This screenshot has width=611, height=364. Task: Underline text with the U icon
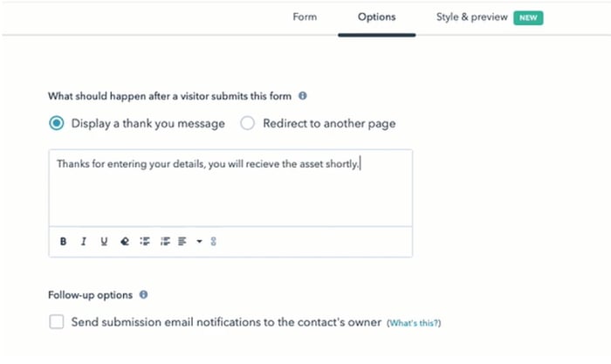pos(104,241)
